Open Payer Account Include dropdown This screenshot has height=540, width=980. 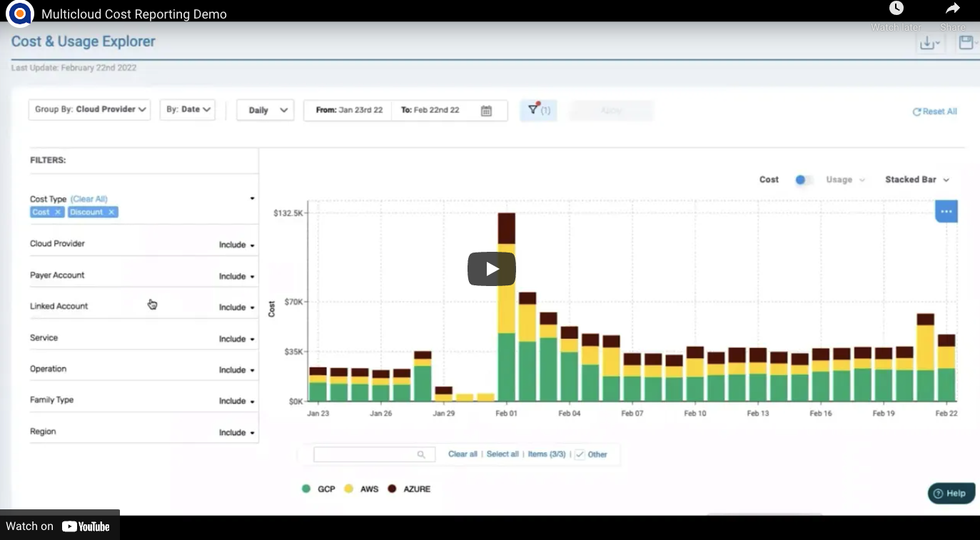pos(237,276)
